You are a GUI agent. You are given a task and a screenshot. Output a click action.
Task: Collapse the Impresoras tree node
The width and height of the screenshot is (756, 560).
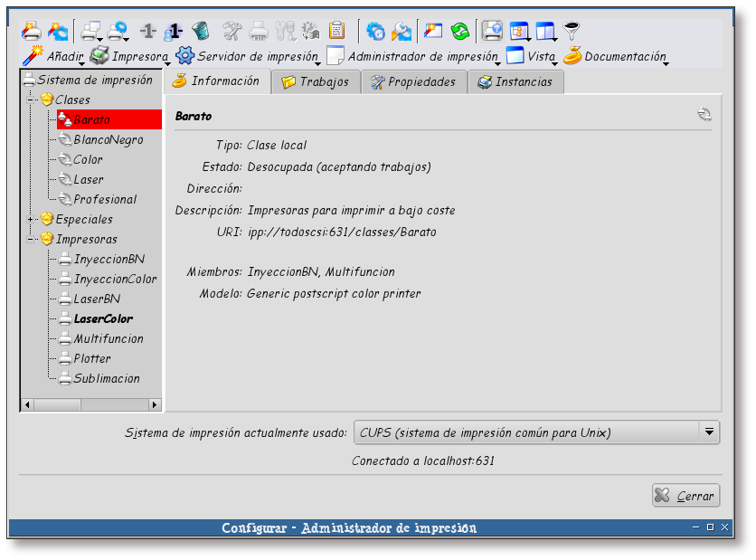coord(33,239)
